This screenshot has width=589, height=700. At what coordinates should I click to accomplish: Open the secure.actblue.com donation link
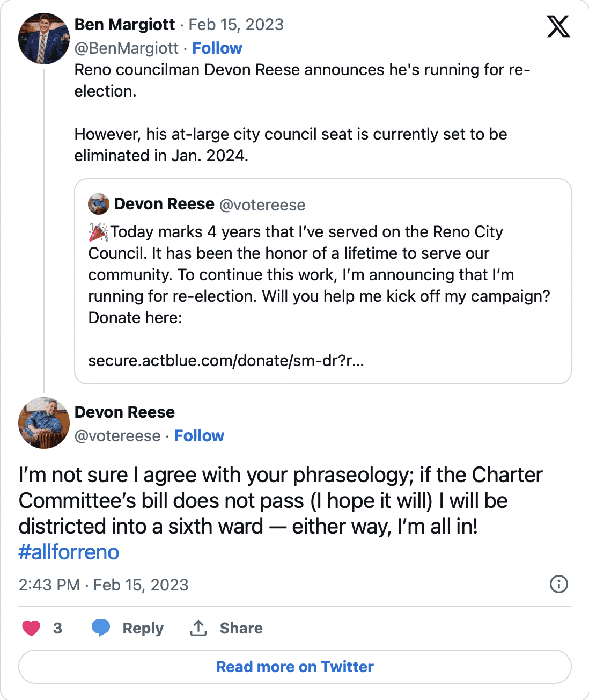[226, 361]
